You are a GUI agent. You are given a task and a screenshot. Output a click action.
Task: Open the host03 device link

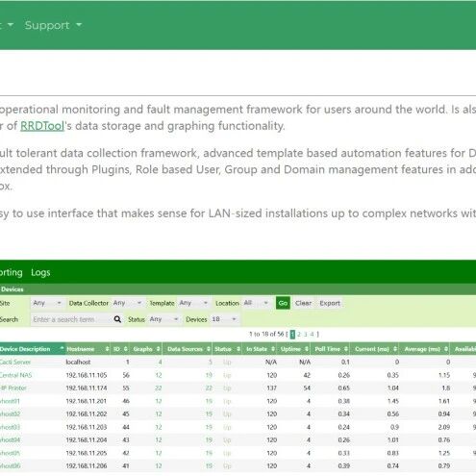10,427
